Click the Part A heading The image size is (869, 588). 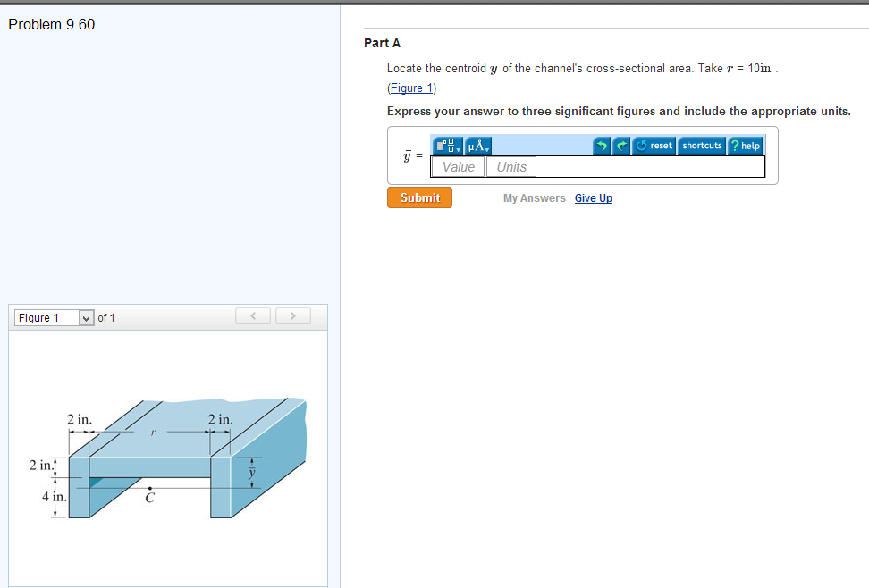click(x=382, y=43)
